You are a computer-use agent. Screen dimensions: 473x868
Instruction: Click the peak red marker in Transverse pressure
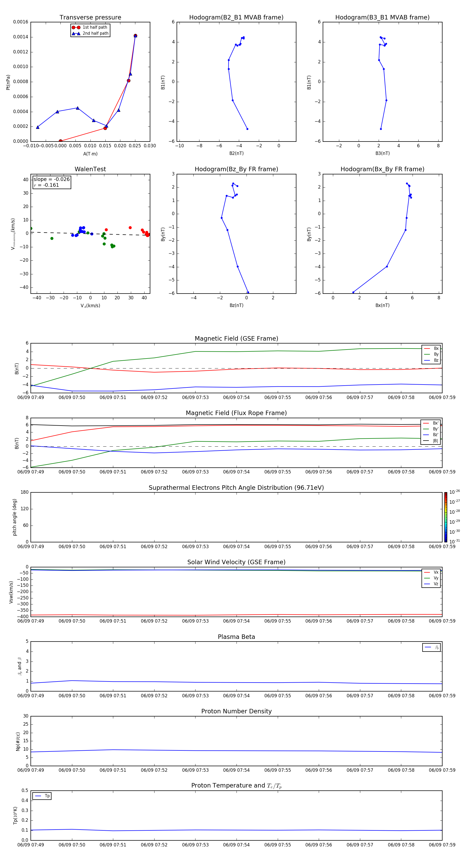135,36
